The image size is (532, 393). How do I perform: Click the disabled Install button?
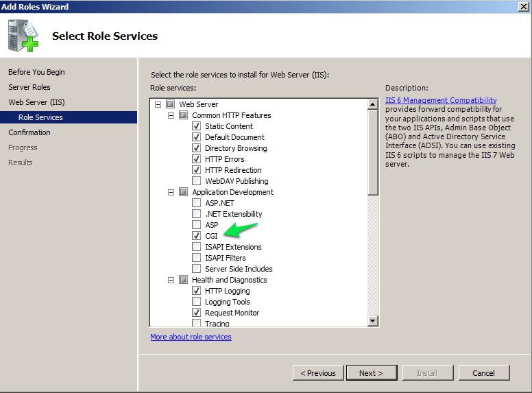[428, 373]
